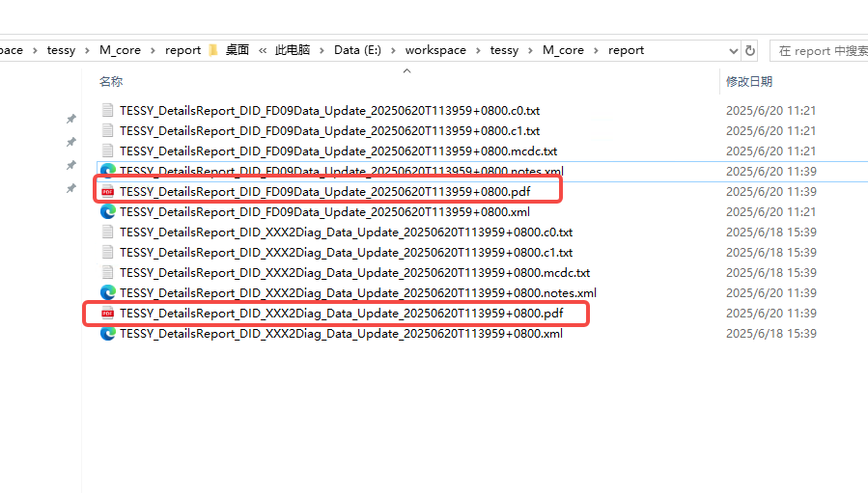This screenshot has height=493, width=868.
Task: Click the Edge icon of XXX2Diag_Data_Update notes.xml
Action: point(107,292)
